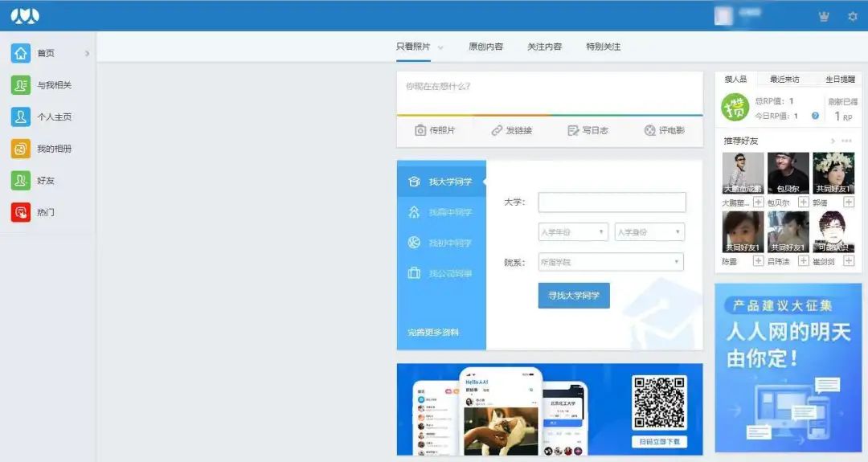Viewport: 868px width, 462px height.
Task: Add 陈雷 as friend with plus icon
Action: click(x=759, y=261)
